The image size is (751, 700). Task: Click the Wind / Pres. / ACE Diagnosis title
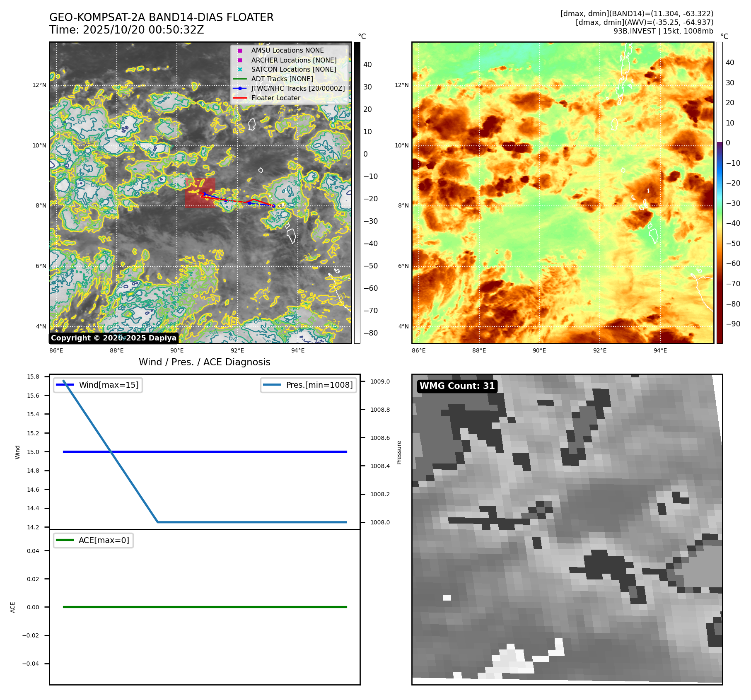pos(204,362)
